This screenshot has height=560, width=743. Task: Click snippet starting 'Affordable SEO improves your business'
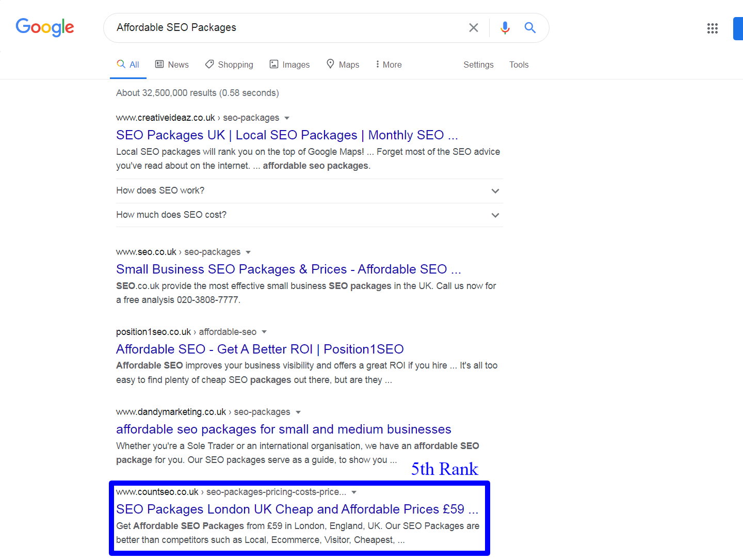[306, 373]
